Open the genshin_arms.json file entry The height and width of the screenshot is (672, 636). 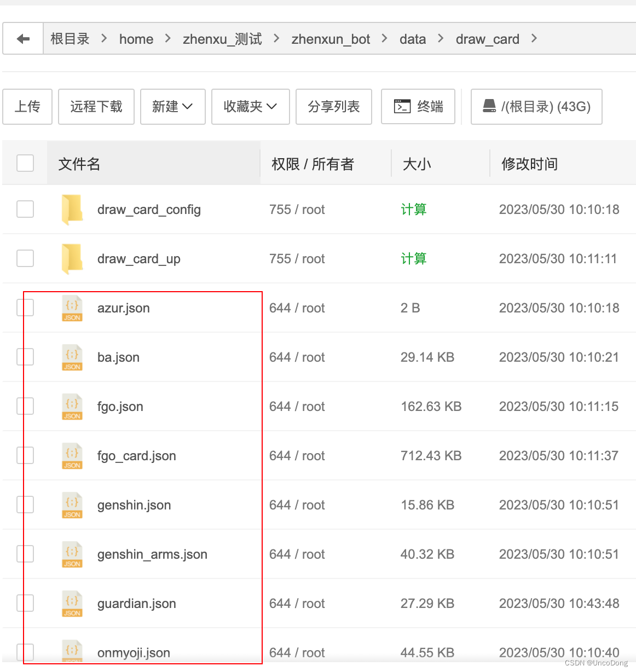click(152, 554)
